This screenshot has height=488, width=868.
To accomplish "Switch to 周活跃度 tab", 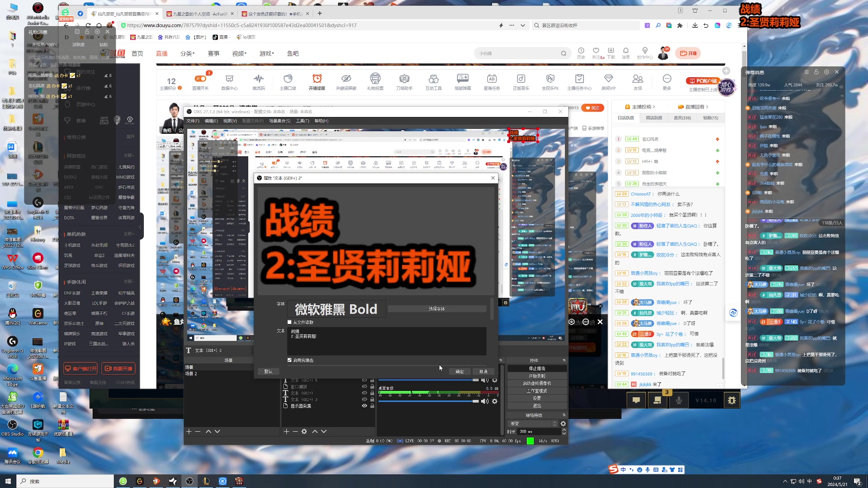I will click(654, 118).
